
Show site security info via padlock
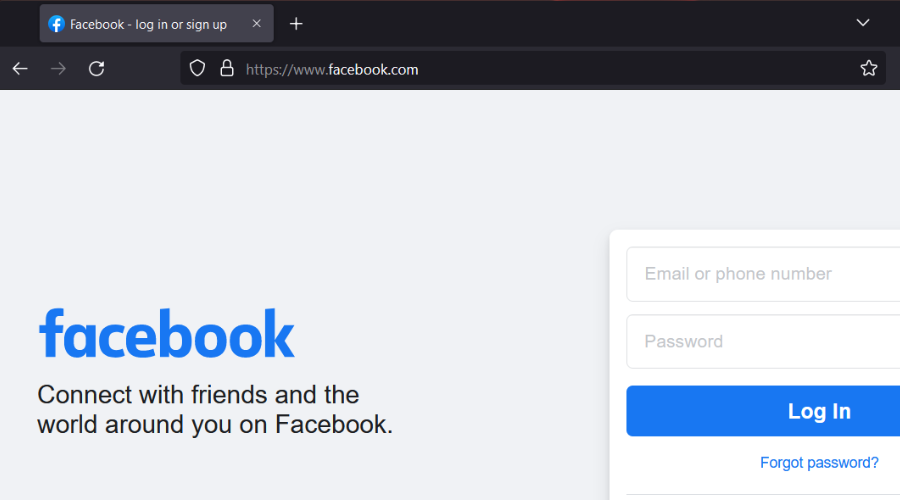click(227, 69)
